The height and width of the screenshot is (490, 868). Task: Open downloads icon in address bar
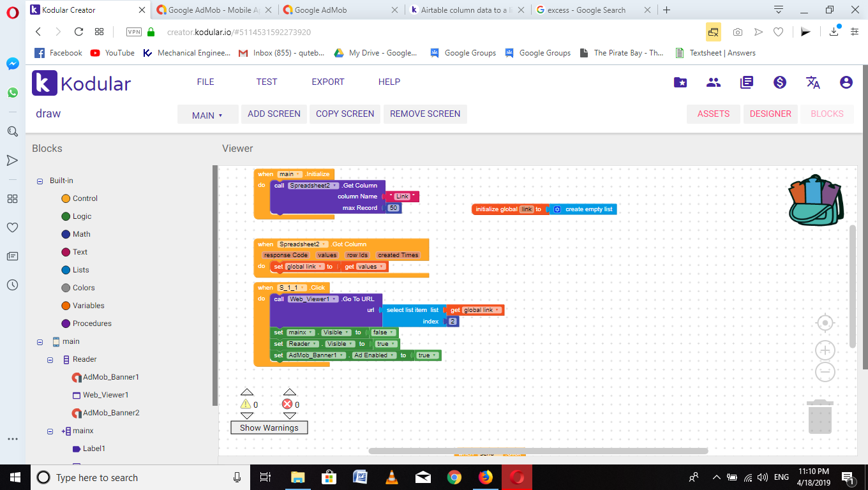click(x=834, y=32)
